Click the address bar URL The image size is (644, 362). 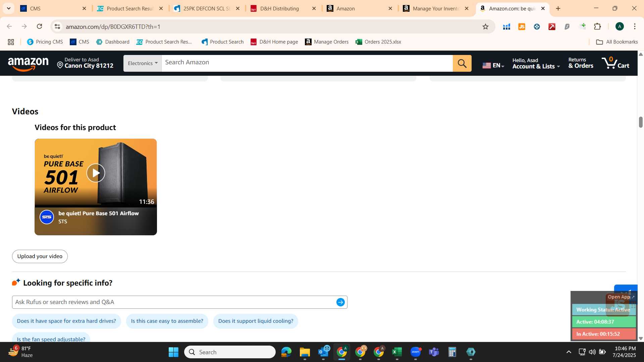[113, 26]
